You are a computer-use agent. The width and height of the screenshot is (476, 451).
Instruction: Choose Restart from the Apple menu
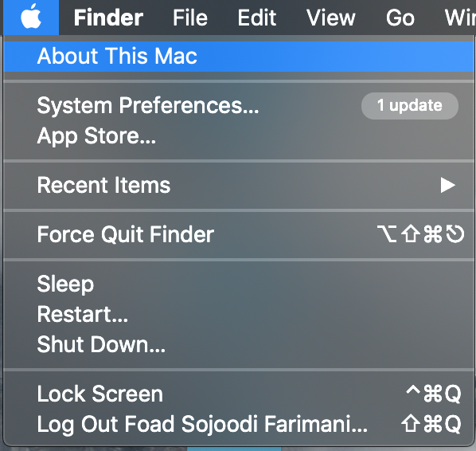pos(239,314)
